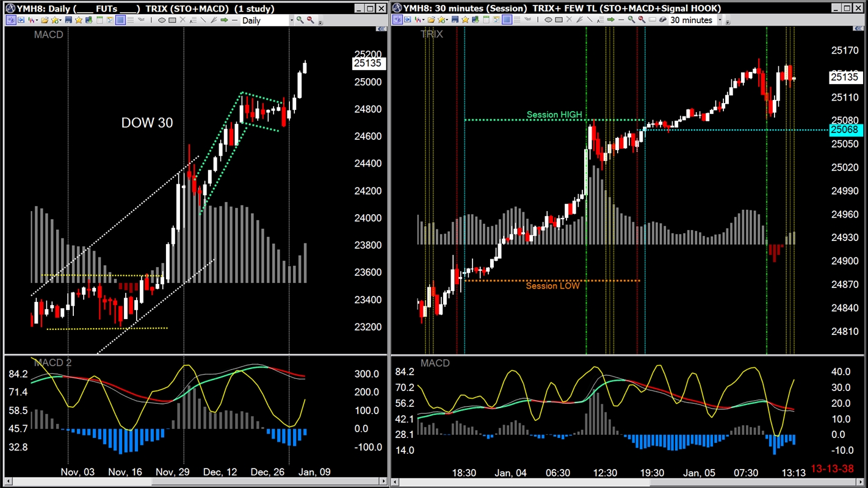
Task: Click the save disk icon in Daily chart
Action: coord(68,20)
